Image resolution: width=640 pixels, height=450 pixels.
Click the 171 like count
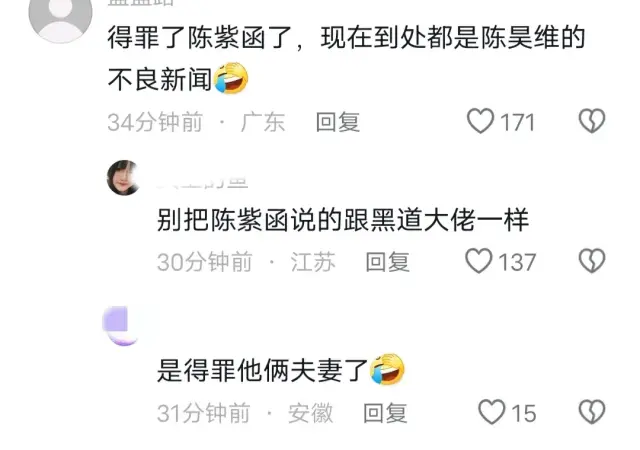click(517, 122)
